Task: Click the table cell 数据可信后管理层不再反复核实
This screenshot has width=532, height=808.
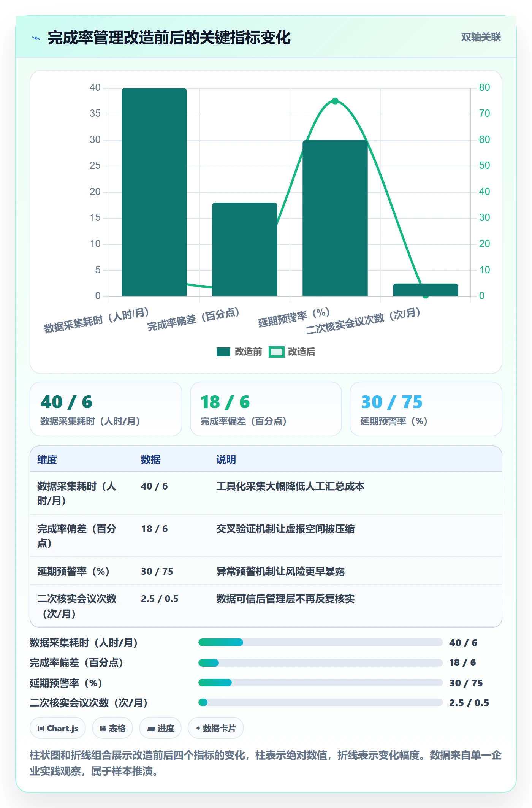Action: [285, 599]
